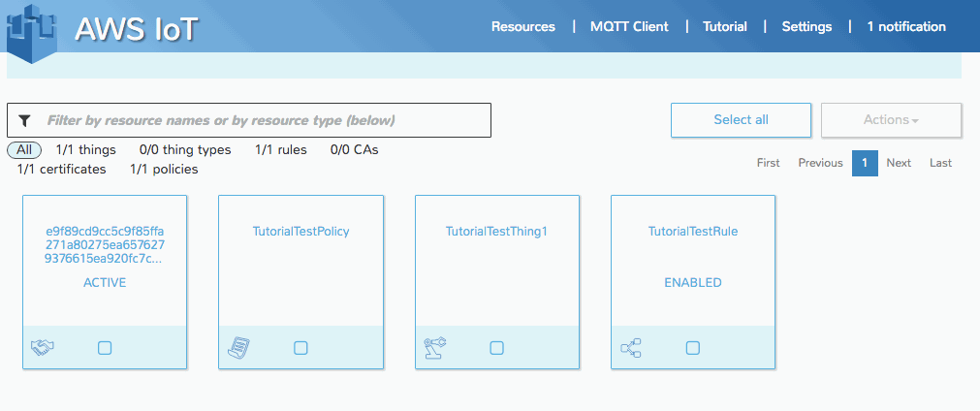Check the TutorialTestRule checkbox

(692, 348)
